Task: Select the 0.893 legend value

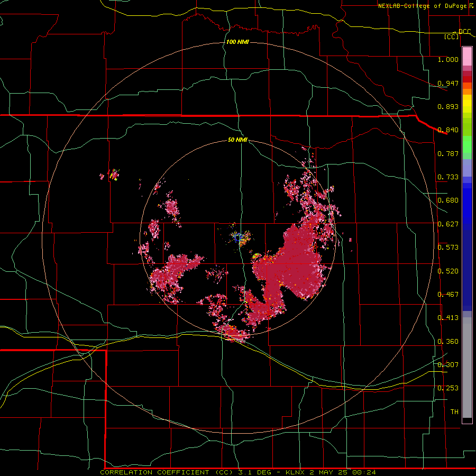Action: (448, 106)
